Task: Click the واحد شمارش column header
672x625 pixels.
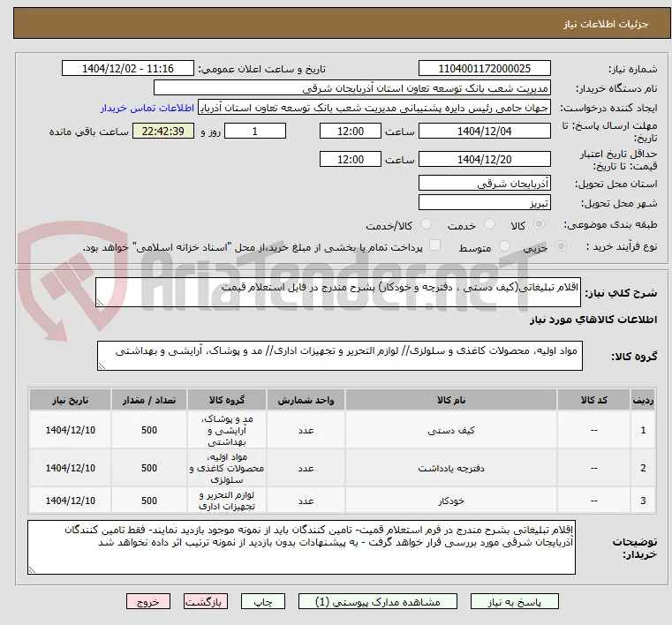Action: click(x=306, y=400)
